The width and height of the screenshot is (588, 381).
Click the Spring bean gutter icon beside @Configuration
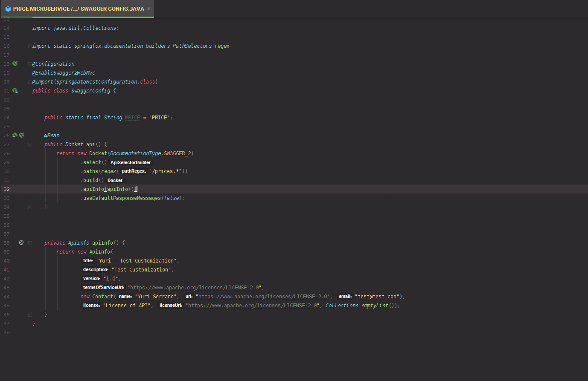pyautogui.click(x=15, y=63)
